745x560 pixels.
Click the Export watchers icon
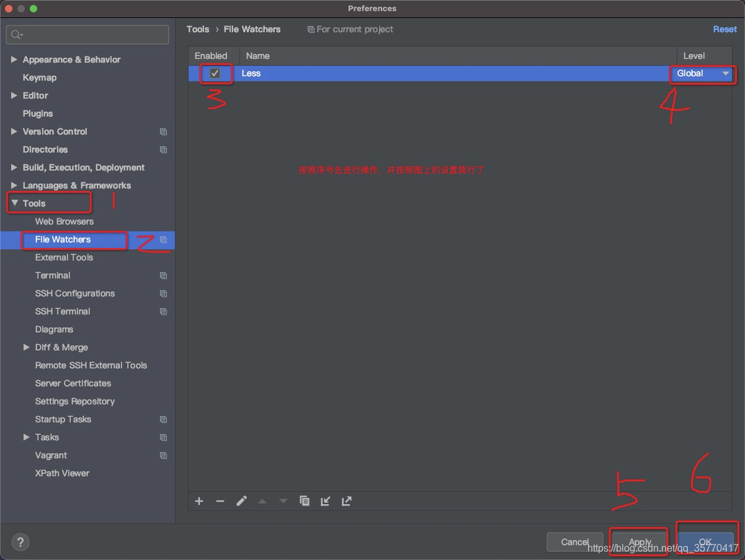(347, 501)
